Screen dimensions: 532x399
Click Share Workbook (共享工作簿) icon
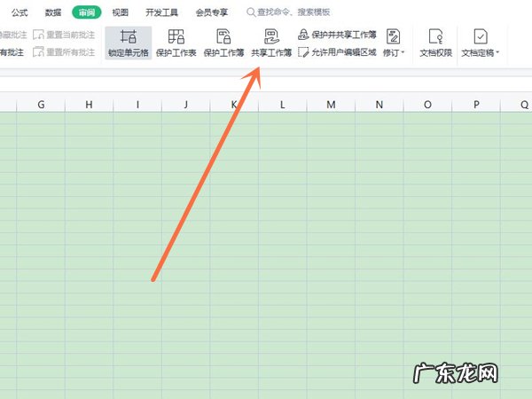(272, 36)
